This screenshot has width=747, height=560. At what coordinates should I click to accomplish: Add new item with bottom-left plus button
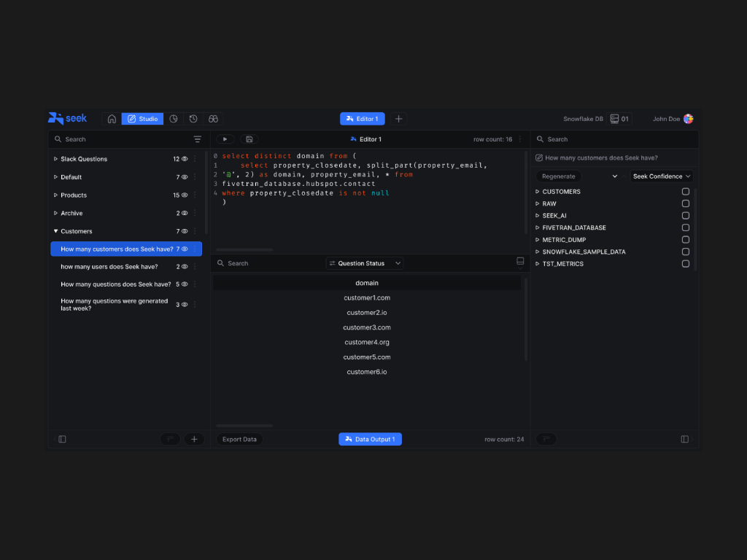(194, 439)
